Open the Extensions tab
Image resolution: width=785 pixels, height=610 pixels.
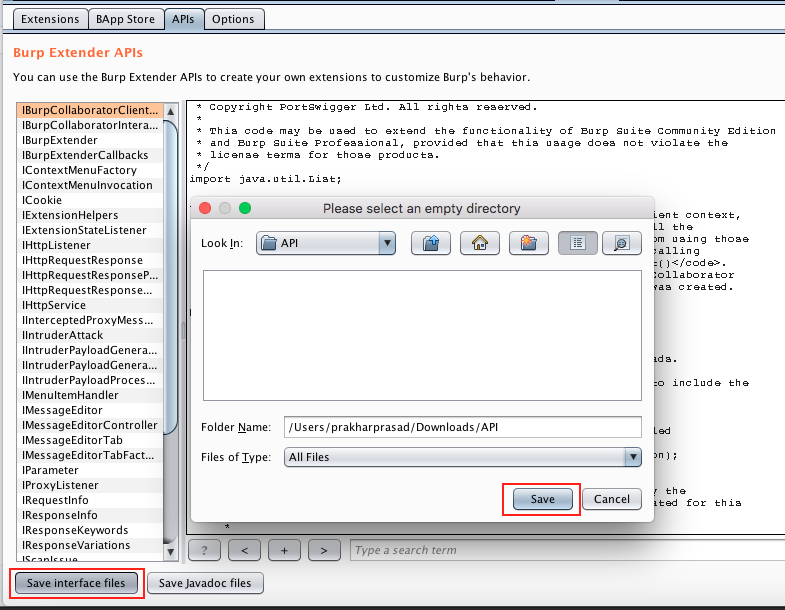(x=50, y=19)
